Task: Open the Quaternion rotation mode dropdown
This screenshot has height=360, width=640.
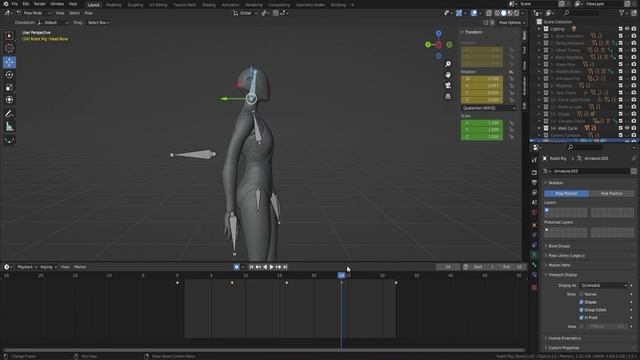Action: click(489, 108)
